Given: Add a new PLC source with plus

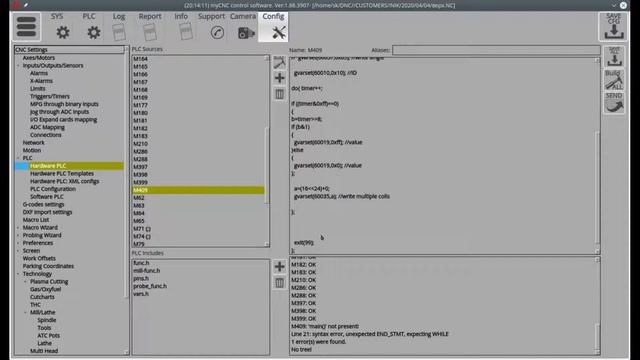Looking at the screenshot, I should [280, 78].
